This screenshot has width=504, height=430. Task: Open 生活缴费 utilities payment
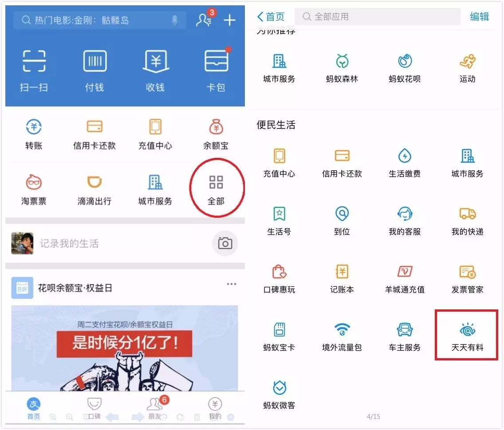pyautogui.click(x=405, y=163)
